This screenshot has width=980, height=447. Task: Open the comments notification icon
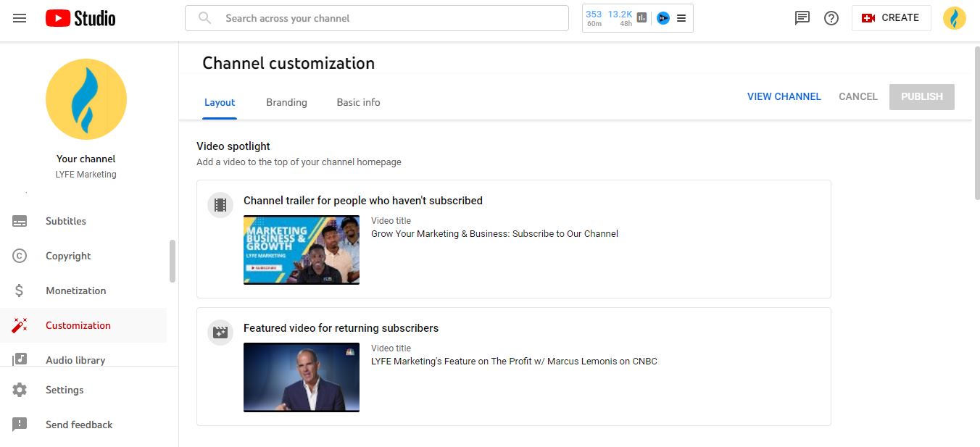[802, 18]
